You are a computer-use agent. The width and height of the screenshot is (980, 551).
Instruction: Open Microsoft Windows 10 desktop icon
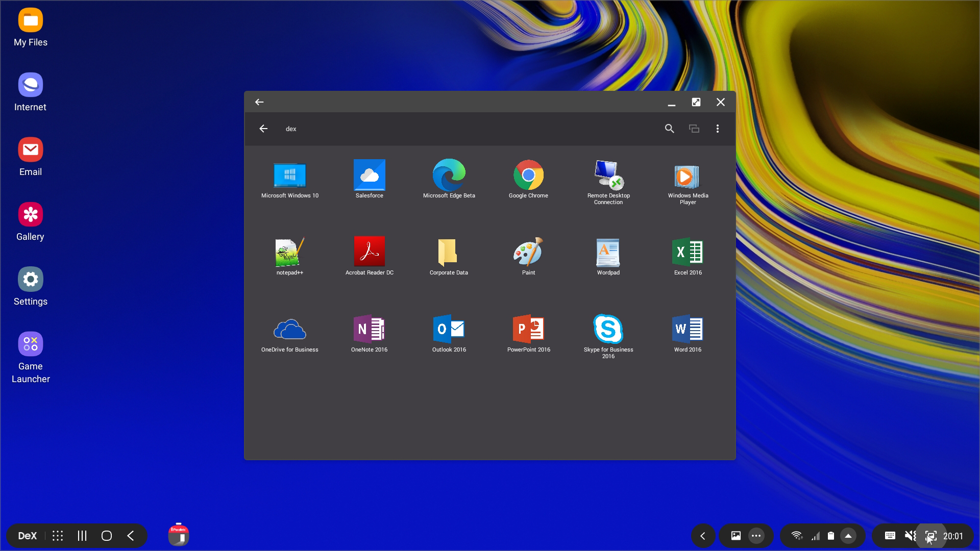click(x=289, y=176)
